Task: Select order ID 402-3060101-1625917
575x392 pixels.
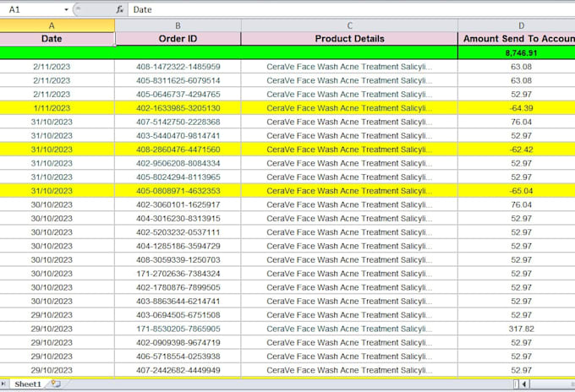Action: coord(178,204)
